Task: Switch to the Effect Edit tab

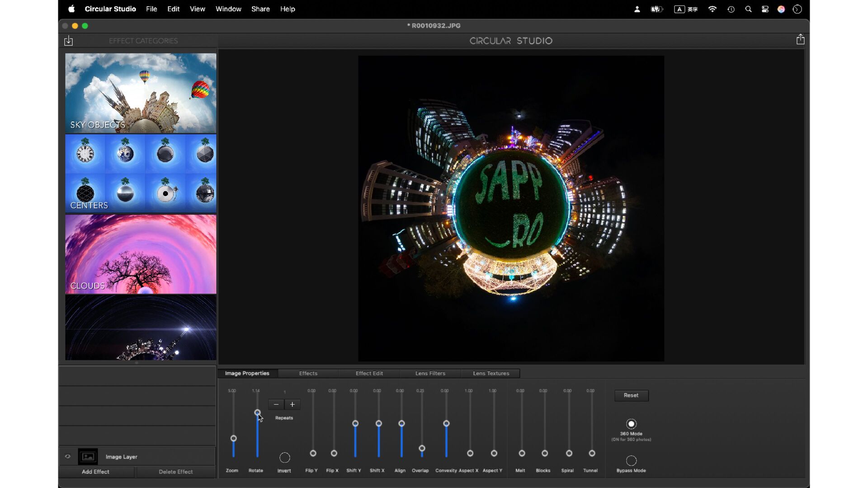Action: point(369,373)
